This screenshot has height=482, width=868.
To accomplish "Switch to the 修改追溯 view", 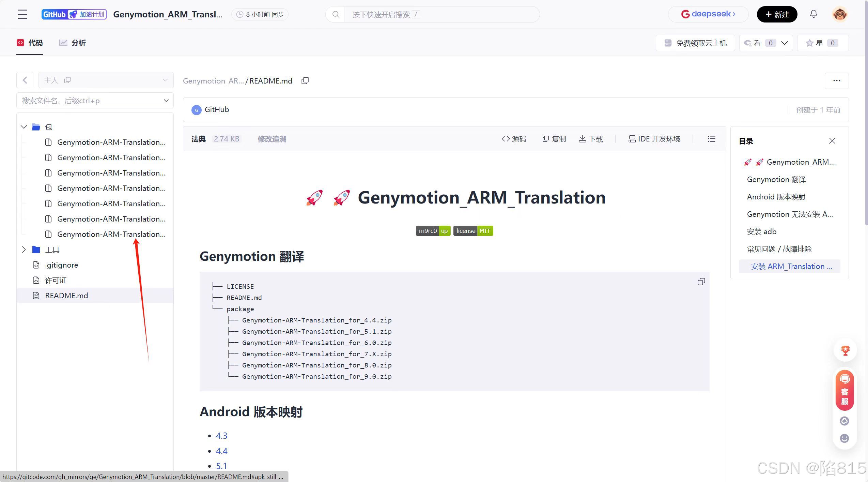I will pos(272,139).
